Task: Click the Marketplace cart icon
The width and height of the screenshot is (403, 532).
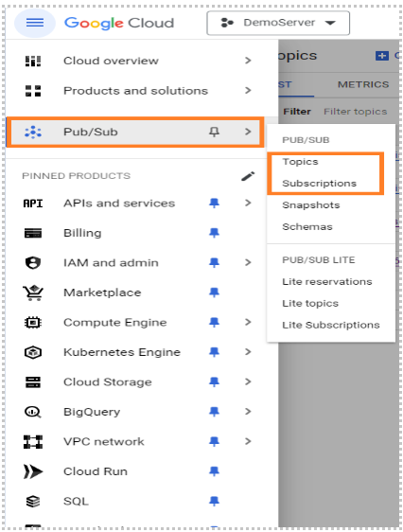Action: [33, 293]
